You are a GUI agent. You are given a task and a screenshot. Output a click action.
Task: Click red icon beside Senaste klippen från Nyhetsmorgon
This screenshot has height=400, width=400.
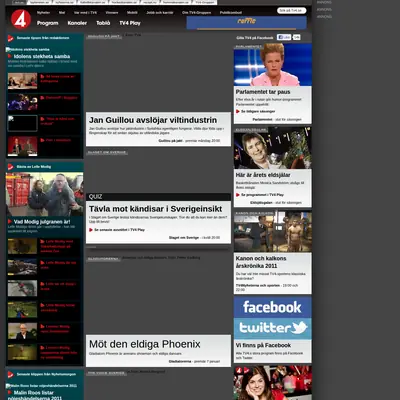(x=11, y=374)
